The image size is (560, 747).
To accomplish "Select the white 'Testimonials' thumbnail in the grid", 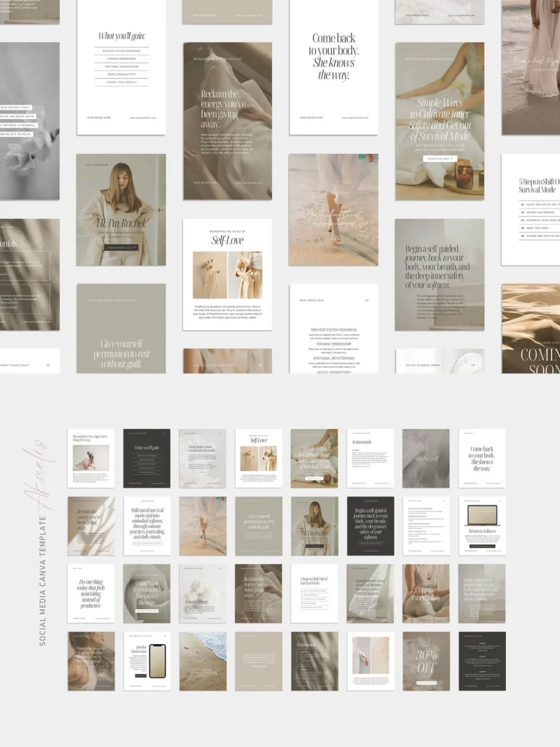I will point(370,458).
